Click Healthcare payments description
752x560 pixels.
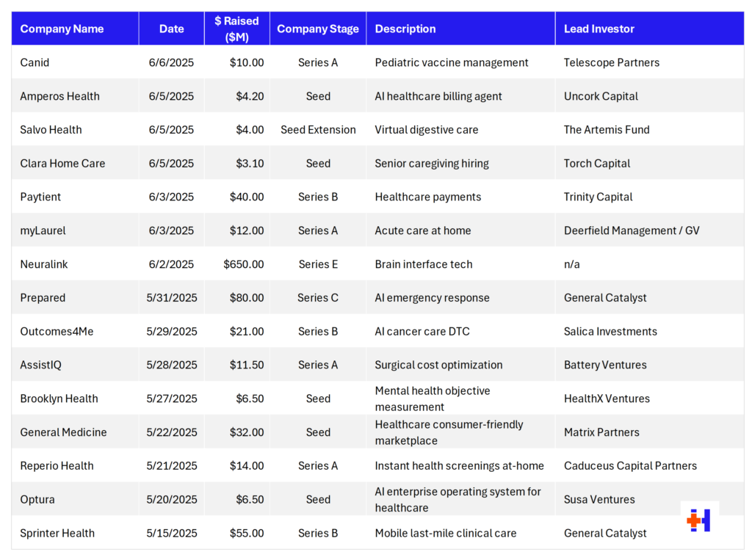(x=428, y=197)
